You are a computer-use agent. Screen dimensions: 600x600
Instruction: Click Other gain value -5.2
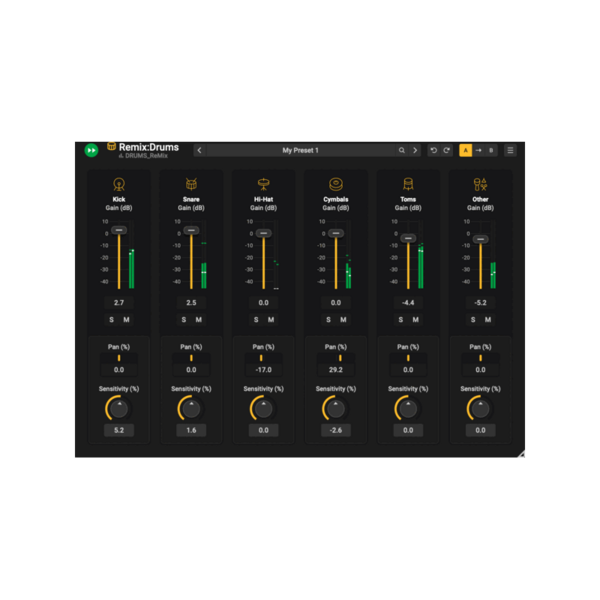pos(481,303)
